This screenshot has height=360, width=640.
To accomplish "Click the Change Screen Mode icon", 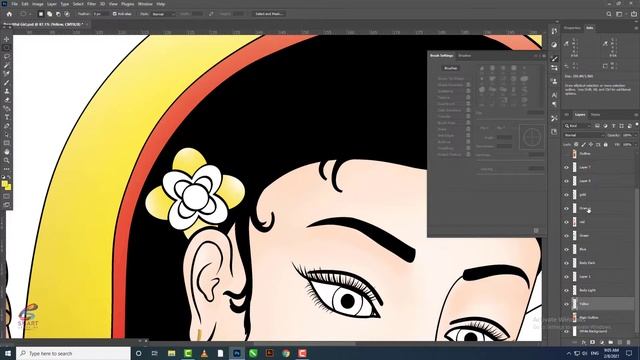I will click(x=7, y=205).
